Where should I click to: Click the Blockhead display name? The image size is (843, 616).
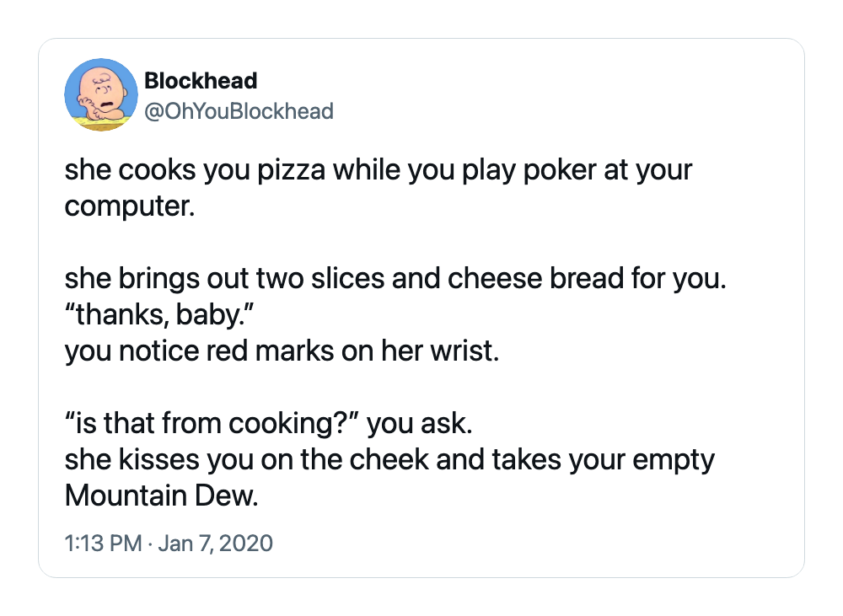[x=201, y=81]
